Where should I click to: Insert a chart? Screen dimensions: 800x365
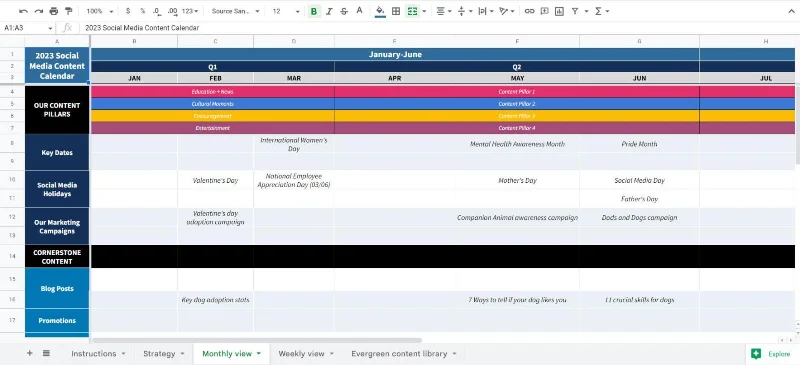click(x=559, y=11)
